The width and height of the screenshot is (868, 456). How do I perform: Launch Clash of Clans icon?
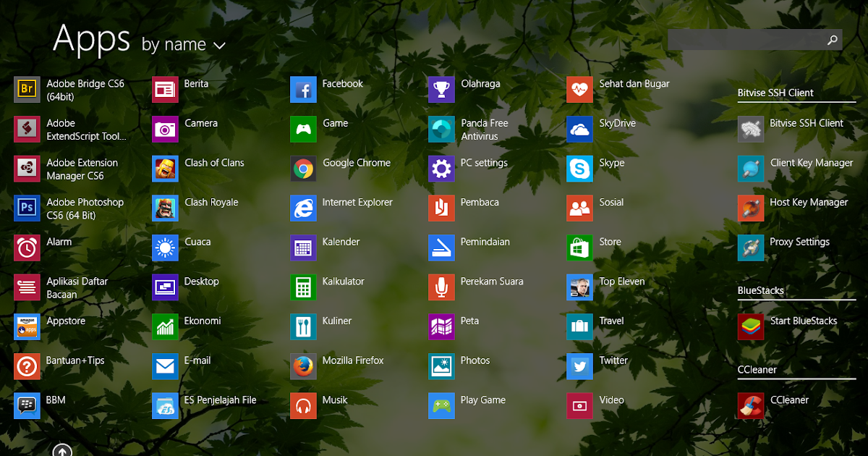(x=165, y=169)
